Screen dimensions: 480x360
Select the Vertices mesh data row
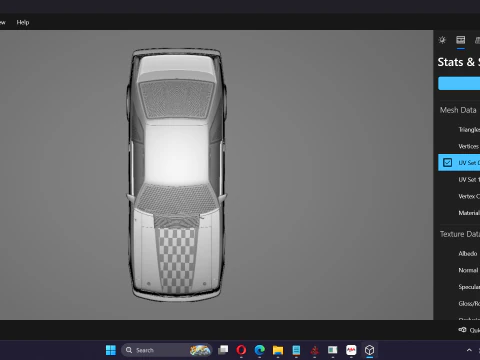459,146
